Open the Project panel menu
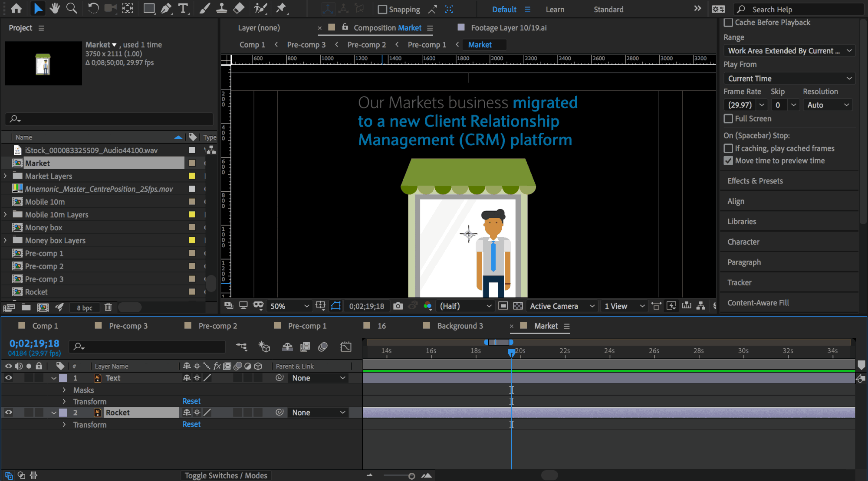This screenshot has width=868, height=481. (x=41, y=28)
